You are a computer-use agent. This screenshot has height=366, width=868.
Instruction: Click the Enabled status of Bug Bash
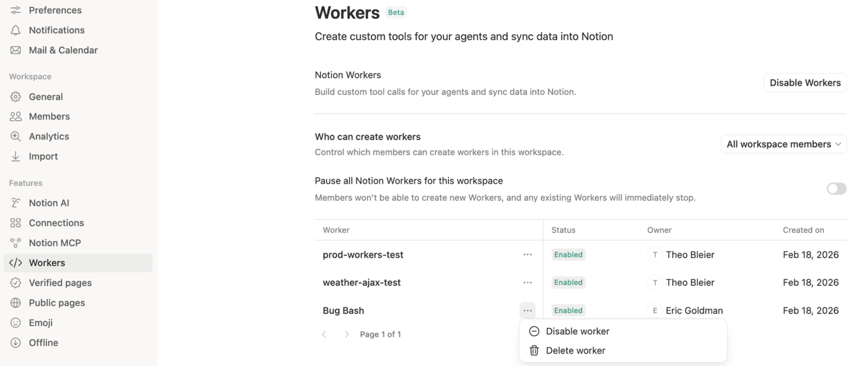(x=568, y=311)
